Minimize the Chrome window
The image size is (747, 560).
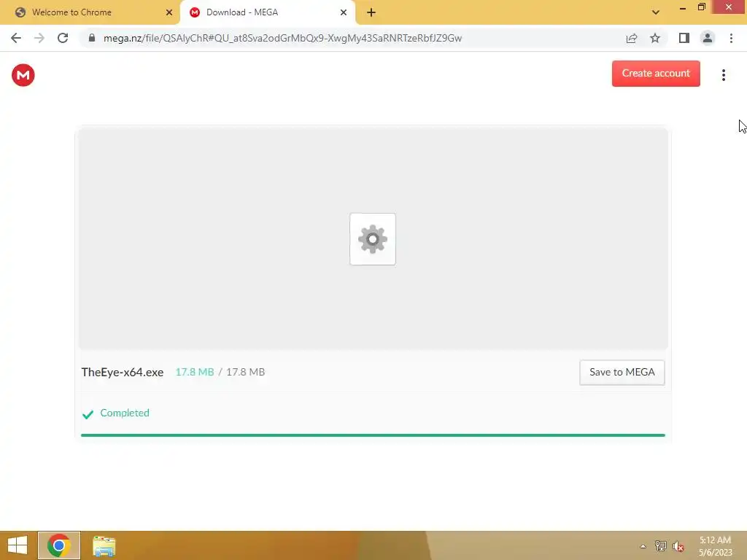coord(682,7)
